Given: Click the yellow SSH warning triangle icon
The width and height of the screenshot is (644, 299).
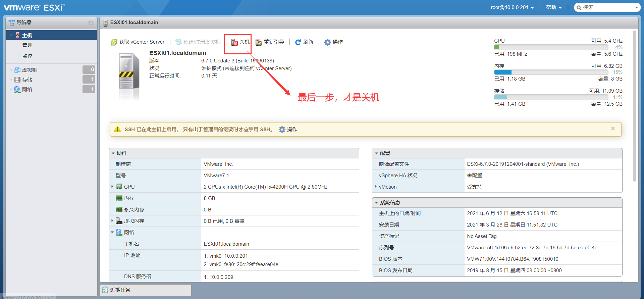Looking at the screenshot, I should point(117,129).
